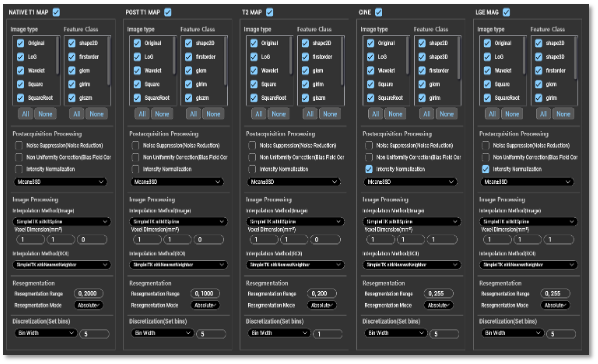Uncheck glcm feature class in T2 MAP
This screenshot has width=598, height=364.
point(305,71)
